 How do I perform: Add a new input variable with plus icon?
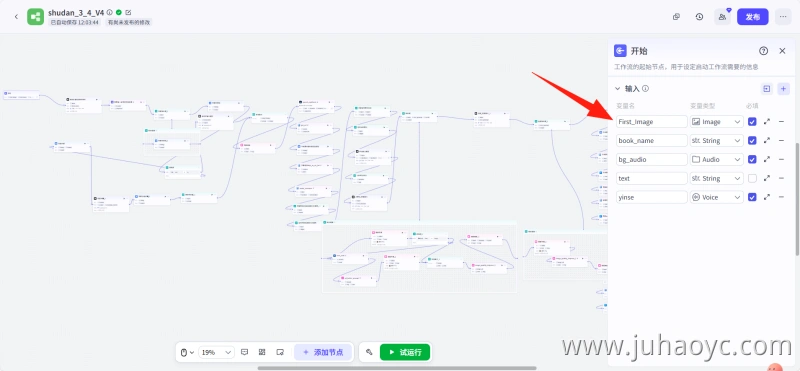coord(784,89)
